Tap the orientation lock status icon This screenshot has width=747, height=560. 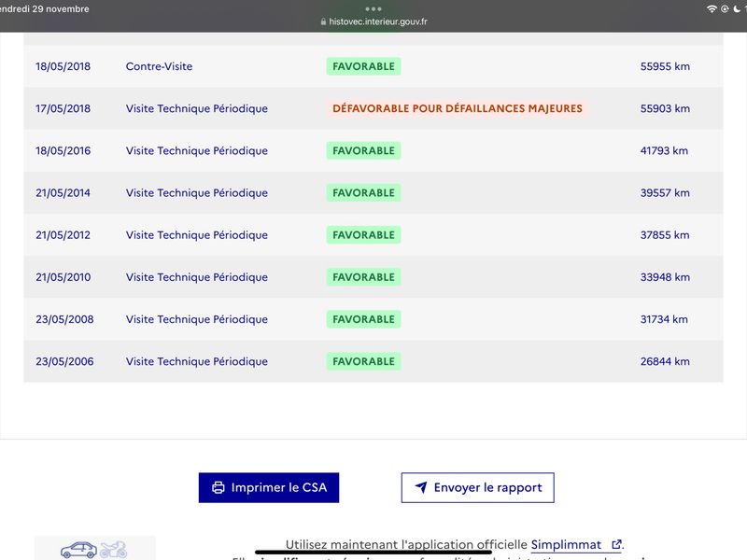[x=725, y=8]
